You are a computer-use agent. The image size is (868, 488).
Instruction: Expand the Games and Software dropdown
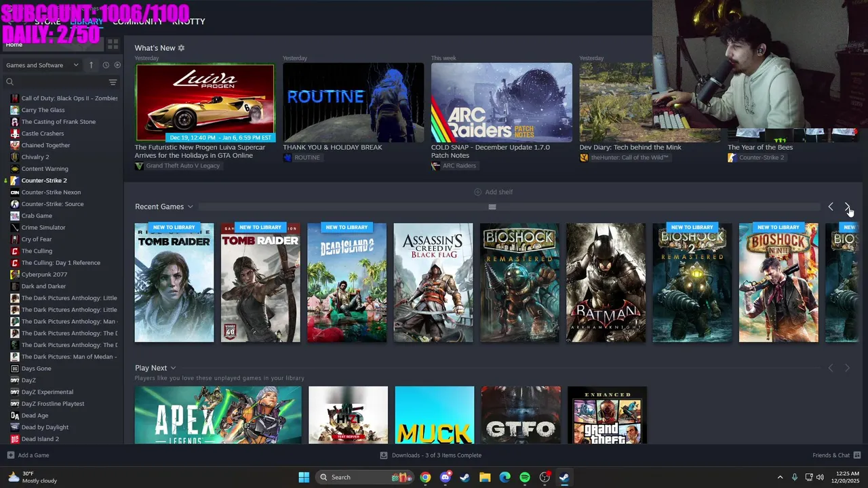pyautogui.click(x=42, y=65)
